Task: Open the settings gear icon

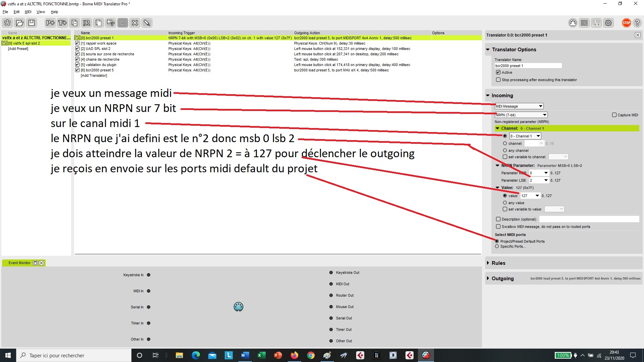Action: [608, 23]
